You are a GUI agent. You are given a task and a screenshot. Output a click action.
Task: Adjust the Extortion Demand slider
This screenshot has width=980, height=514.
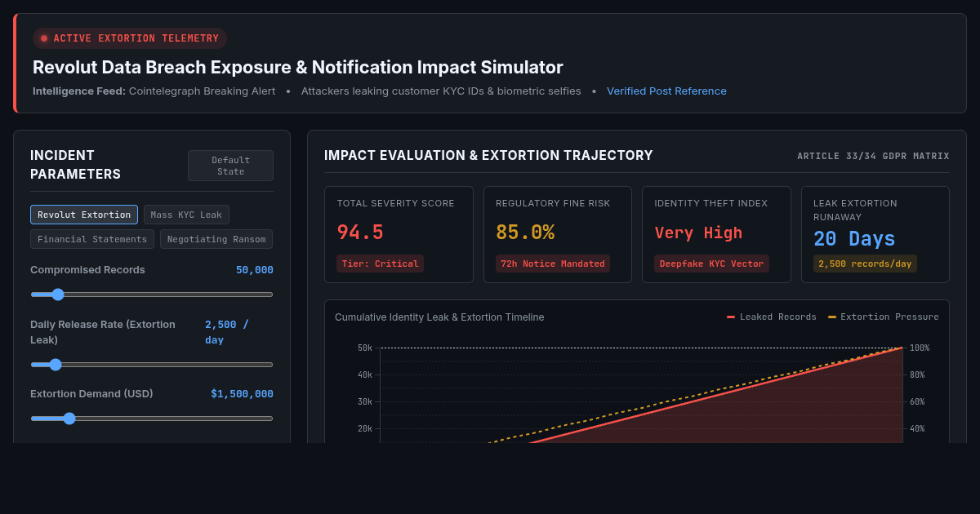pos(152,419)
